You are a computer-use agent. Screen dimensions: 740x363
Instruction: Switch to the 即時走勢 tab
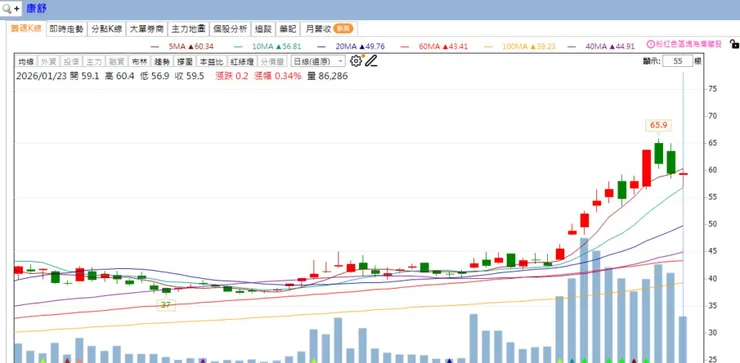tap(66, 29)
